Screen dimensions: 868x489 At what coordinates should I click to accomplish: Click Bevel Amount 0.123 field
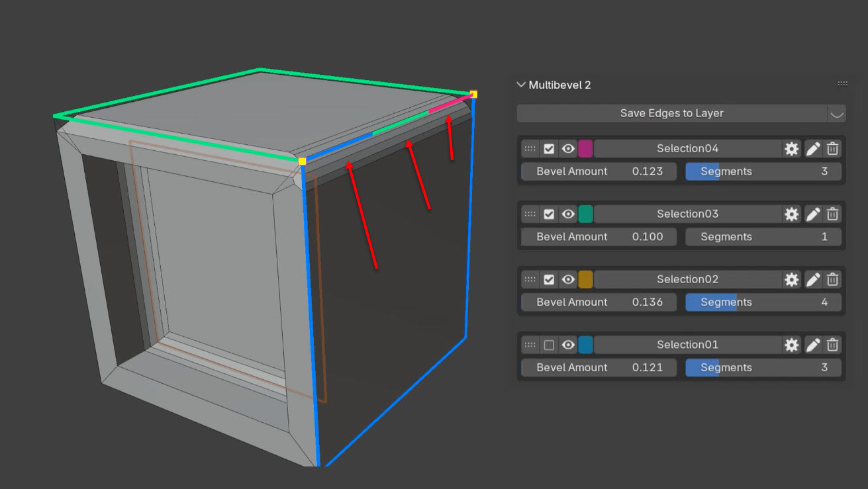click(599, 171)
